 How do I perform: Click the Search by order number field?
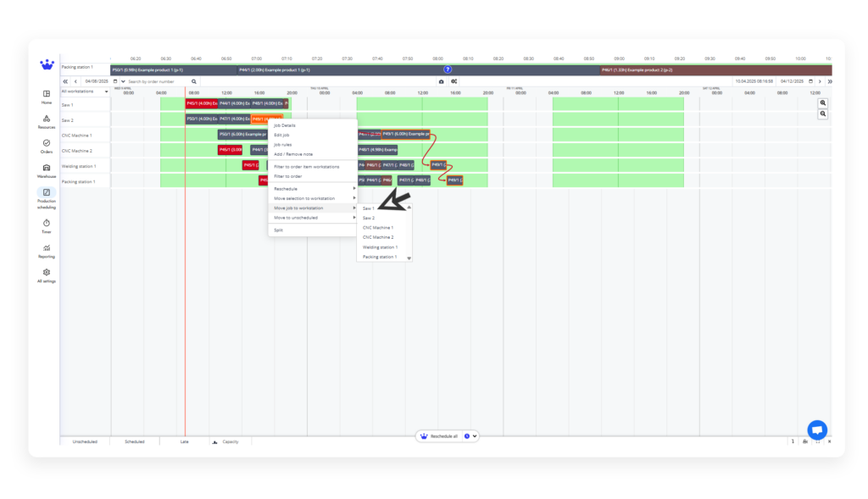(157, 81)
